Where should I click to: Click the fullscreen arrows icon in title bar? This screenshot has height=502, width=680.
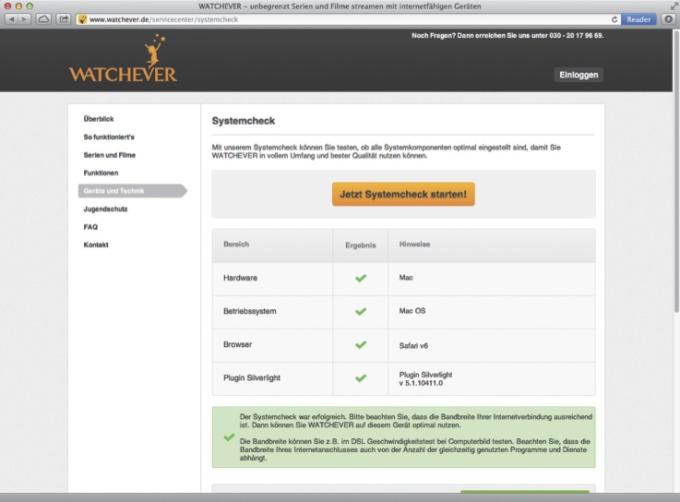(673, 6)
